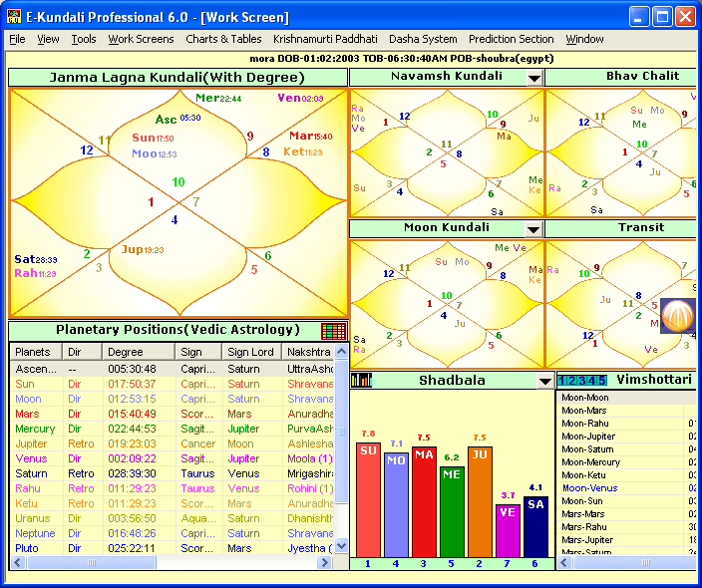Click the MA bar in Shadbala chart
The width and height of the screenshot is (702, 588).
424,501
